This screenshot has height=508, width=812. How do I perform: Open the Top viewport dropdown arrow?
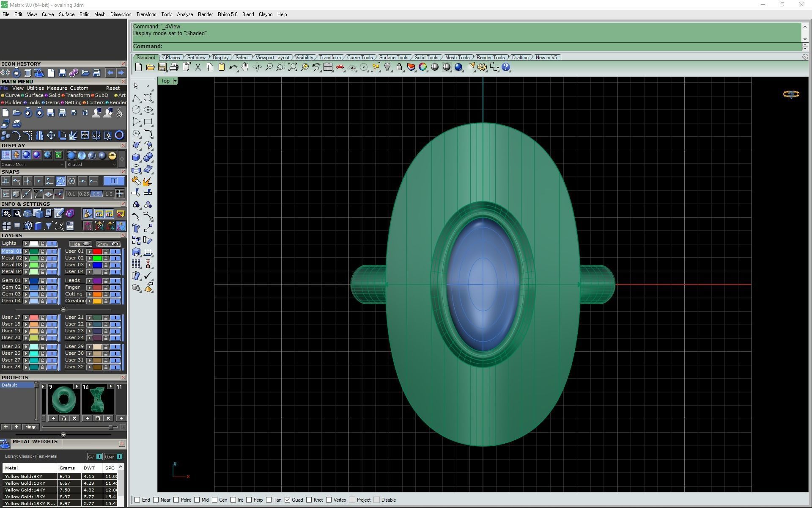pos(175,81)
